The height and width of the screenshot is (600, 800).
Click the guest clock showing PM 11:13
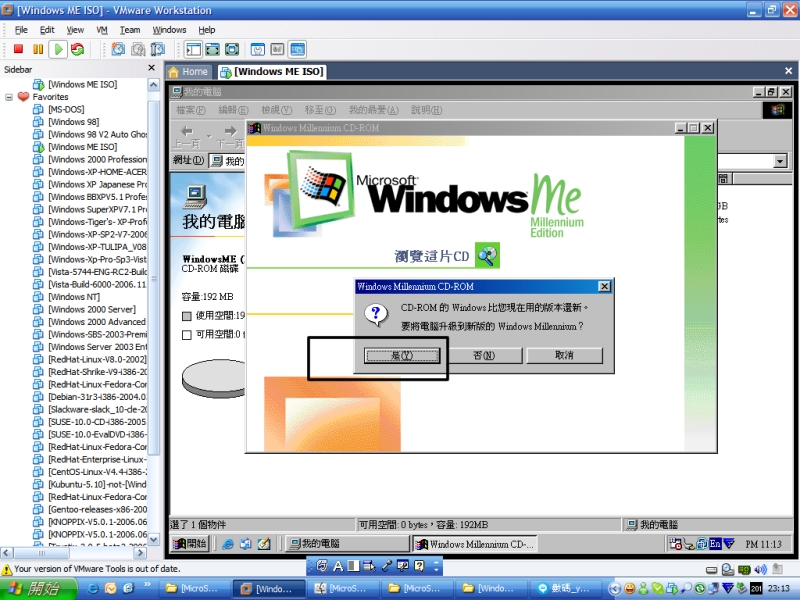coord(763,544)
